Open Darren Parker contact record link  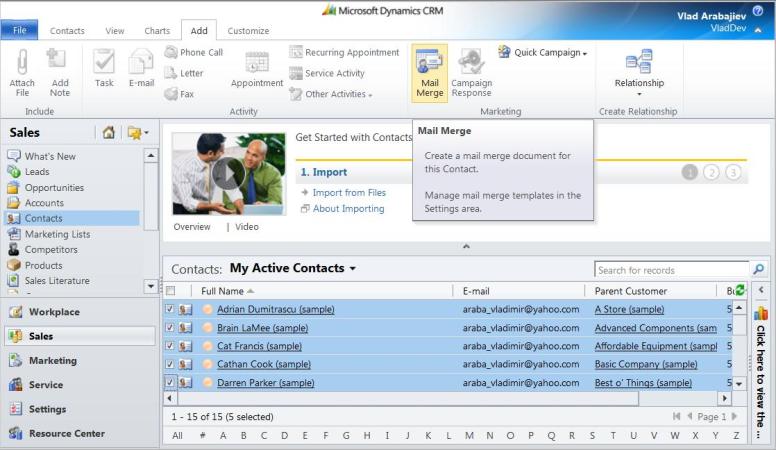(265, 383)
